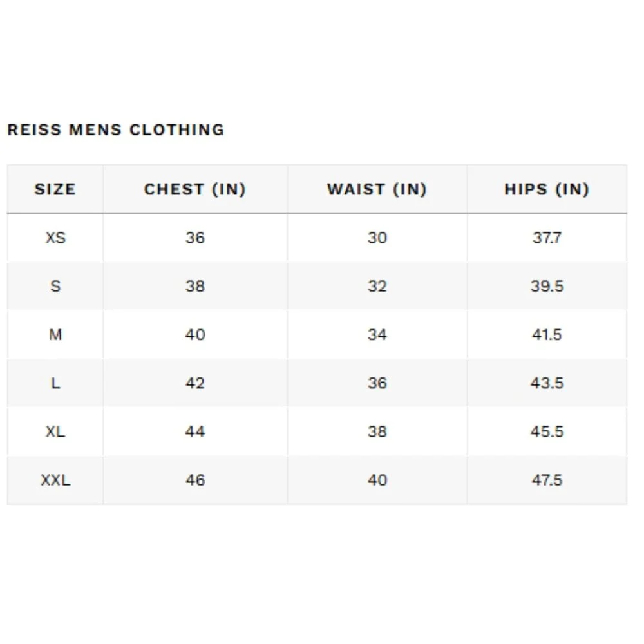Click the S size row label
Viewport: 644px width, 644px height.
[x=55, y=287]
